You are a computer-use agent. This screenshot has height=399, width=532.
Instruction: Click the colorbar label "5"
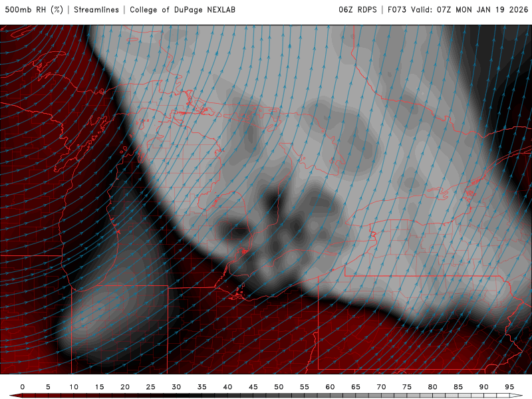click(48, 387)
